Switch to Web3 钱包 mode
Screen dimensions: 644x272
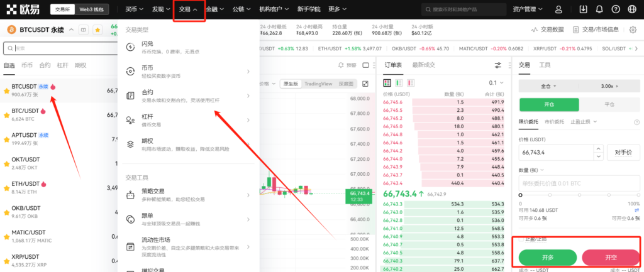[92, 9]
